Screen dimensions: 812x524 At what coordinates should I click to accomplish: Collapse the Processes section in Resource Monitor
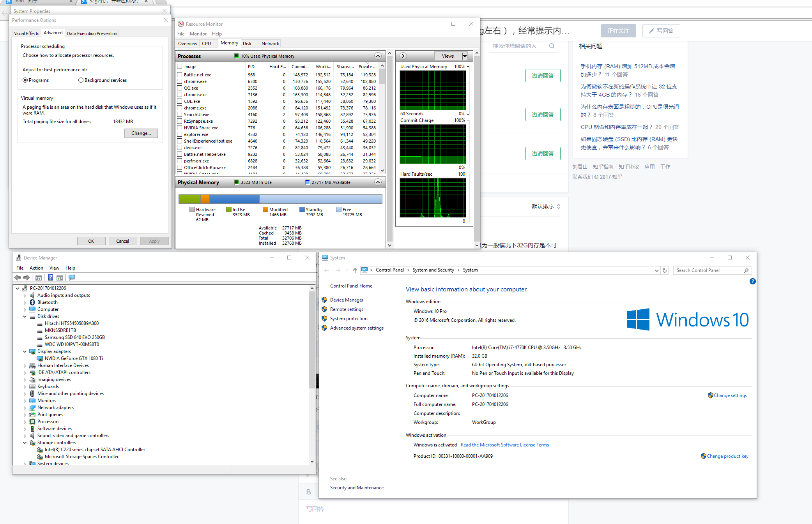pyautogui.click(x=377, y=56)
